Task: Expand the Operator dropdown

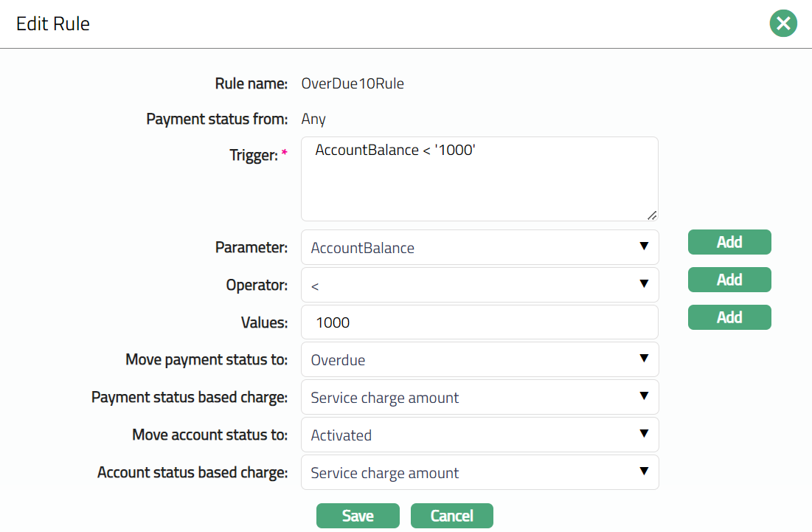Action: tap(479, 285)
